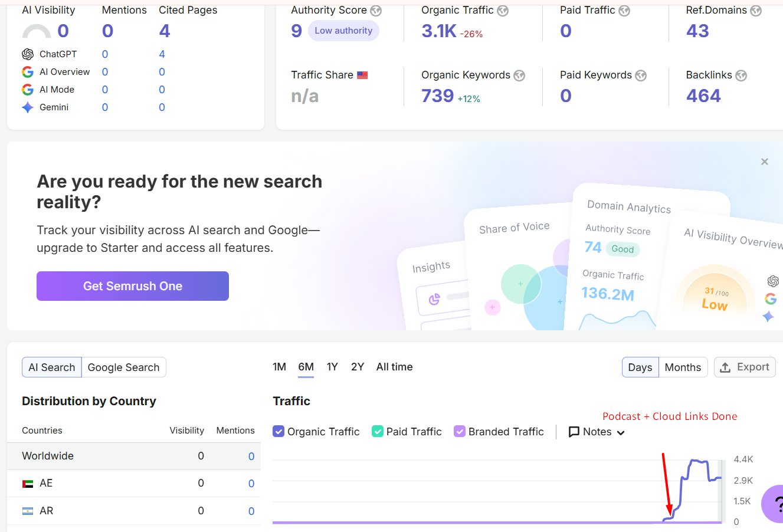The width and height of the screenshot is (783, 532).
Task: Click the Distribution by Country heading
Action: pyautogui.click(x=89, y=401)
